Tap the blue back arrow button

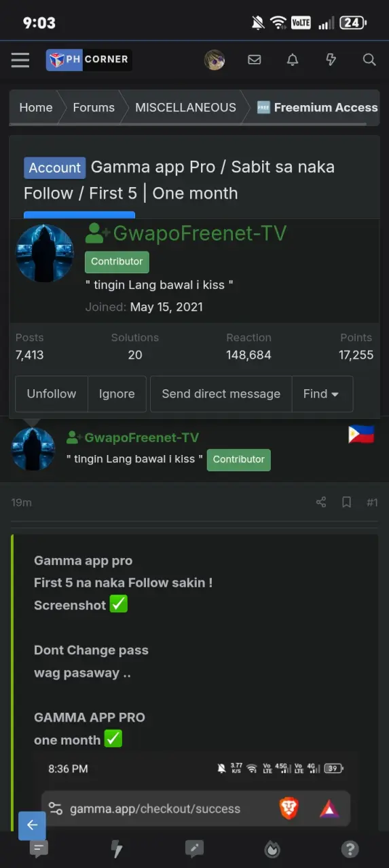(32, 825)
